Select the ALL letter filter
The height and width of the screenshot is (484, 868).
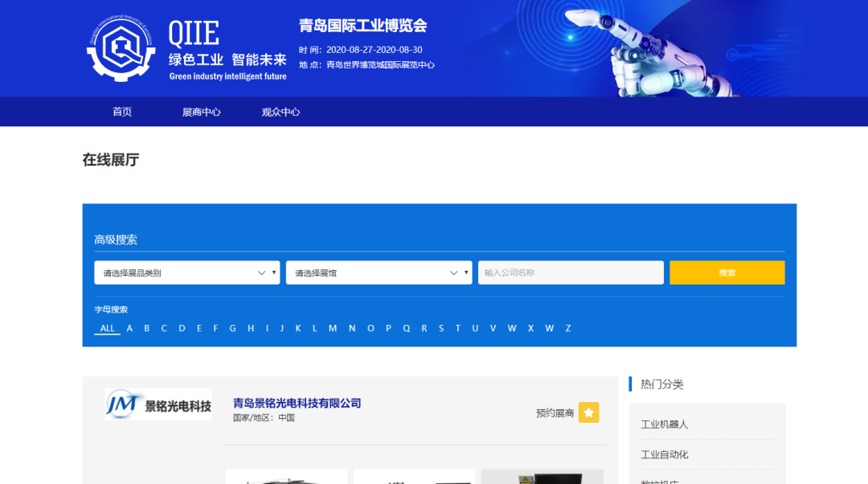(x=108, y=328)
